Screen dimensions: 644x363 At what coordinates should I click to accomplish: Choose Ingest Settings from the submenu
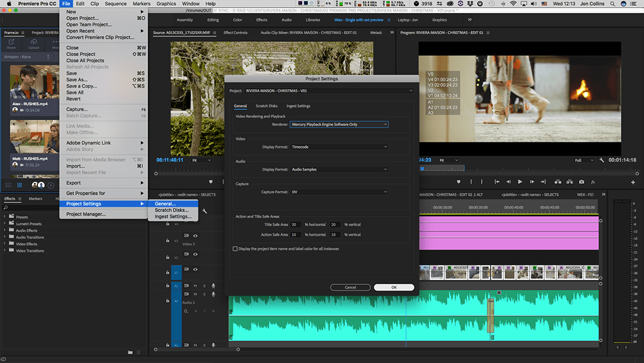173,217
